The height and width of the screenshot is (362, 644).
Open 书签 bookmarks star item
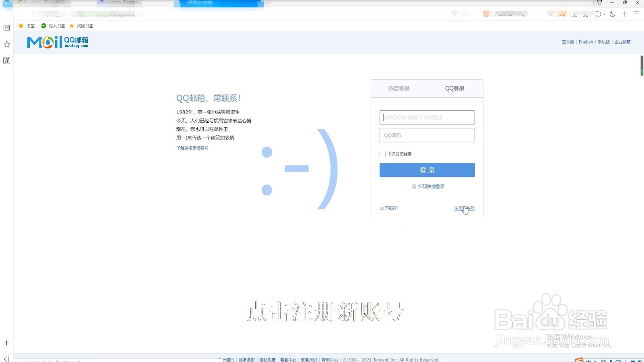tap(27, 26)
